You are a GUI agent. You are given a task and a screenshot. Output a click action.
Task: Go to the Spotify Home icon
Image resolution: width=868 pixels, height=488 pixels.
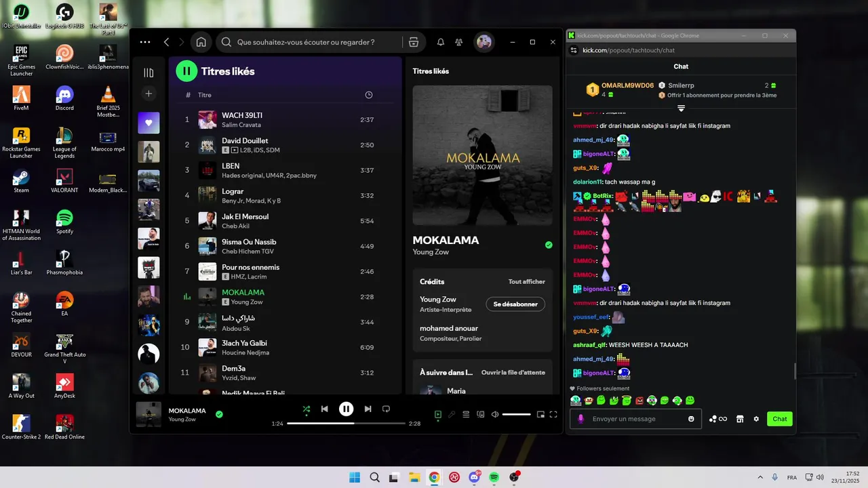point(201,42)
